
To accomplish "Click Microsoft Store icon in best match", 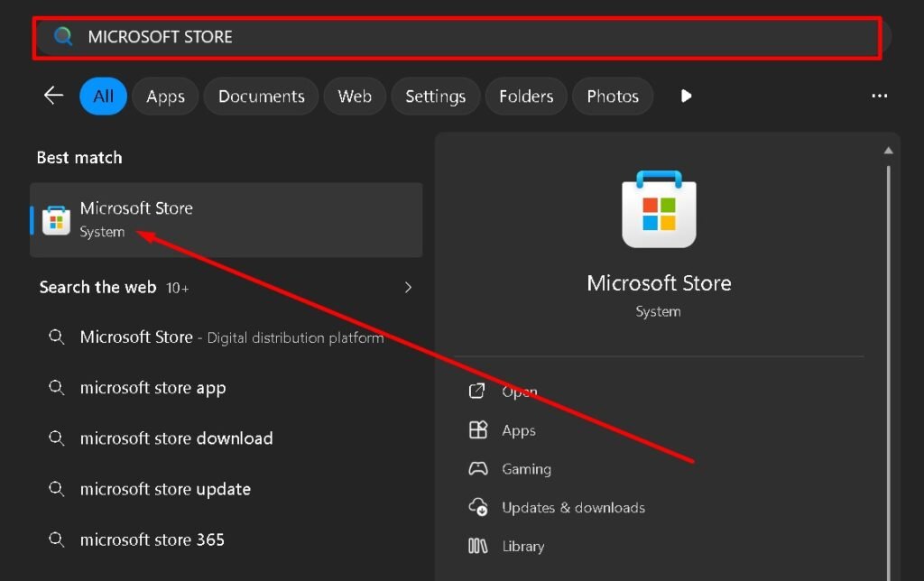I will coord(57,220).
